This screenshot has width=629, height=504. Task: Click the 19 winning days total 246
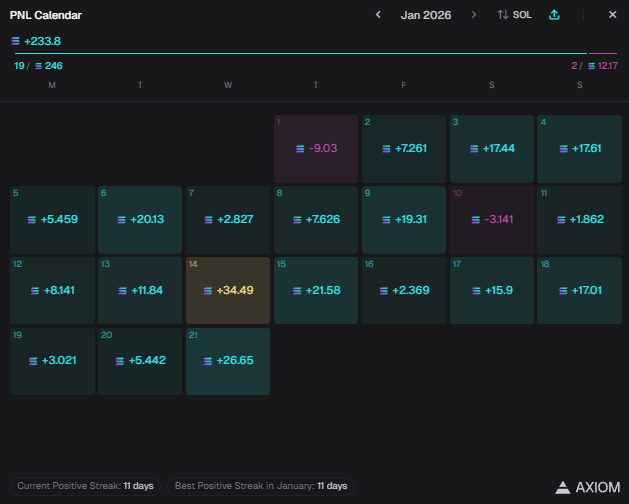coord(39,65)
